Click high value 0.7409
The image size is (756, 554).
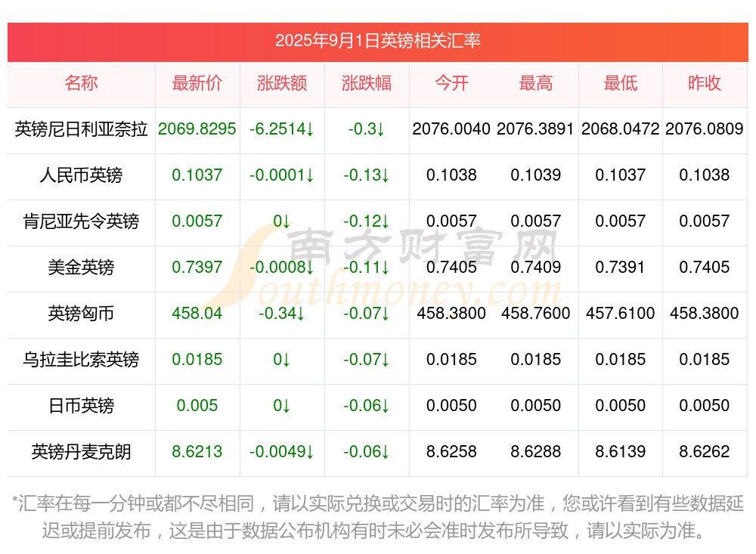(x=536, y=267)
